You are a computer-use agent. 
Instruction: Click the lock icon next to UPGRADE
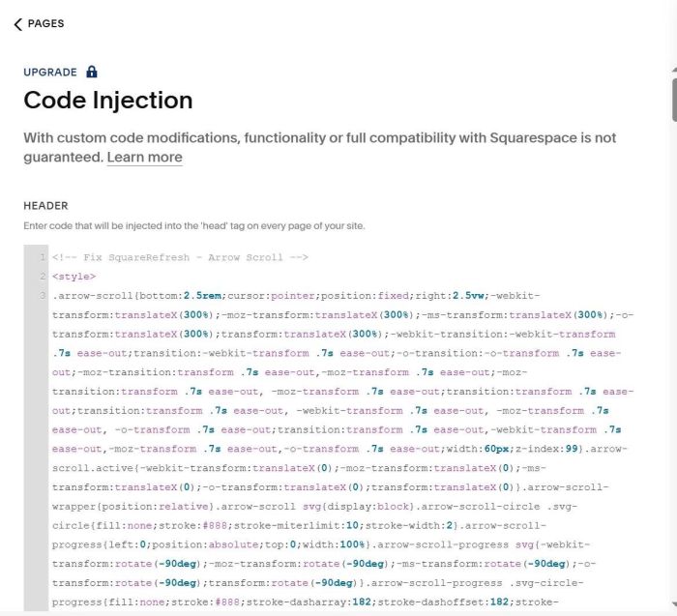92,72
